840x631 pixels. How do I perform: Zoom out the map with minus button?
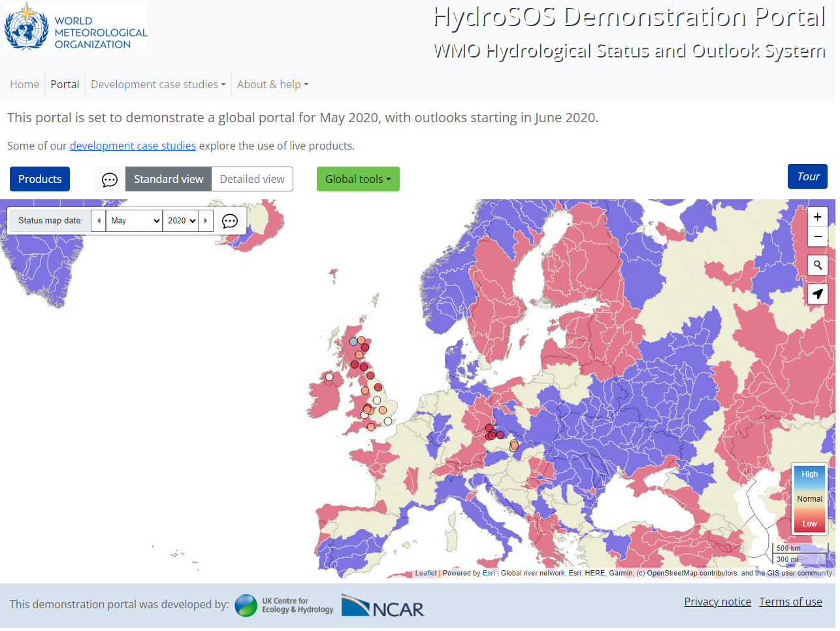817,236
